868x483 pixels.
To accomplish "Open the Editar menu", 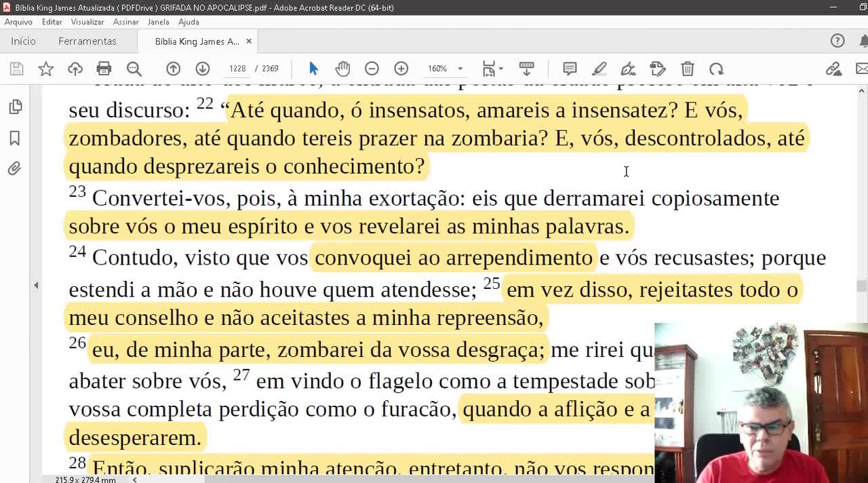I will tap(52, 22).
